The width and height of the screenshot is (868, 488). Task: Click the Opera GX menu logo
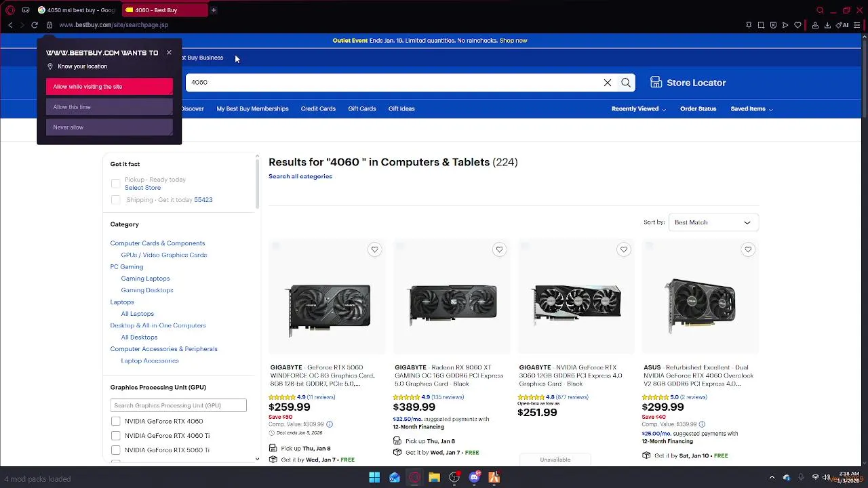point(9,10)
